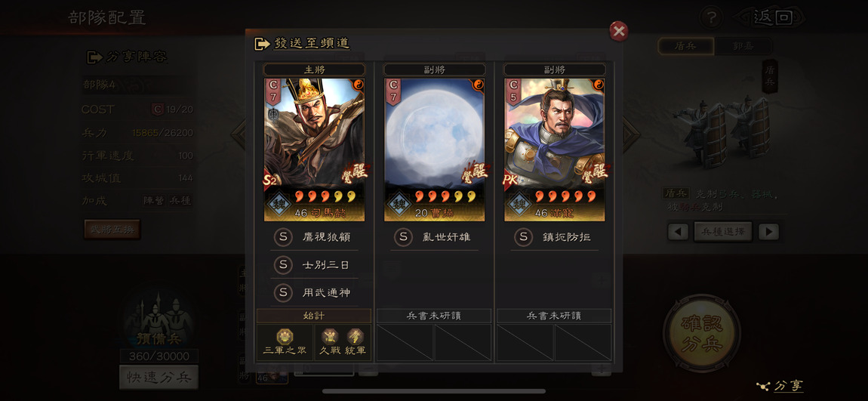Select the 用武通神 S skill

coord(314,292)
